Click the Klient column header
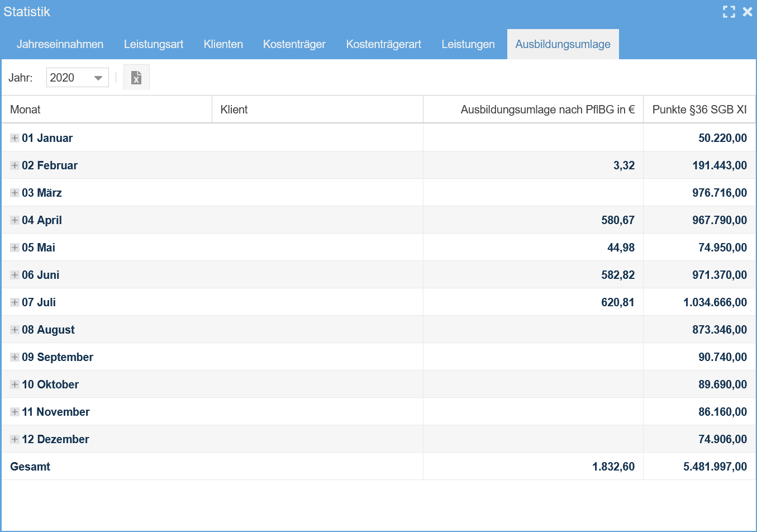The width and height of the screenshot is (757, 532). 233,109
